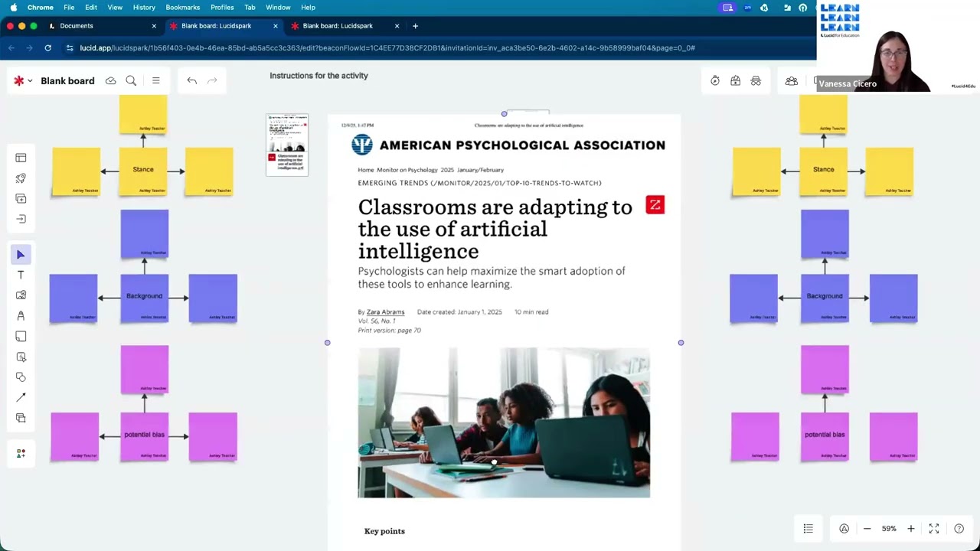This screenshot has width=980, height=551.
Task: Open the help question mark icon
Action: 959,529
